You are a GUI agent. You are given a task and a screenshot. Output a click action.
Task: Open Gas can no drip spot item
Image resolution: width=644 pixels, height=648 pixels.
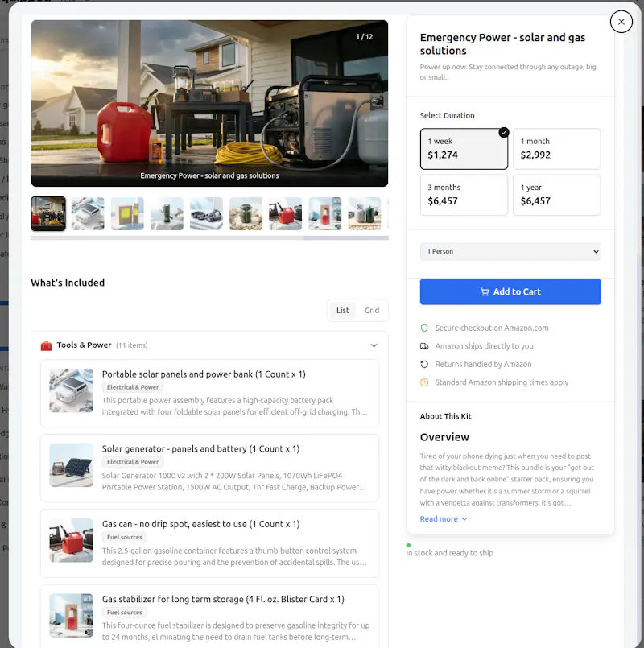pyautogui.click(x=209, y=543)
